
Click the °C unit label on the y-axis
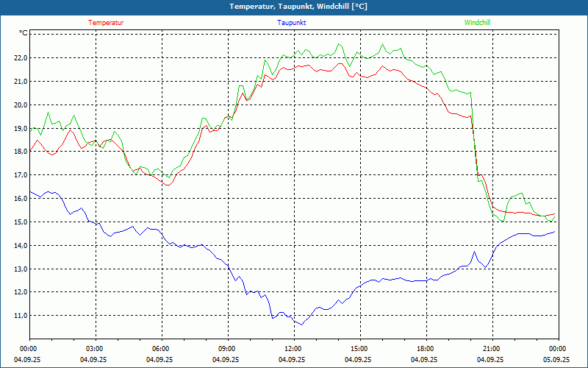coord(23,33)
